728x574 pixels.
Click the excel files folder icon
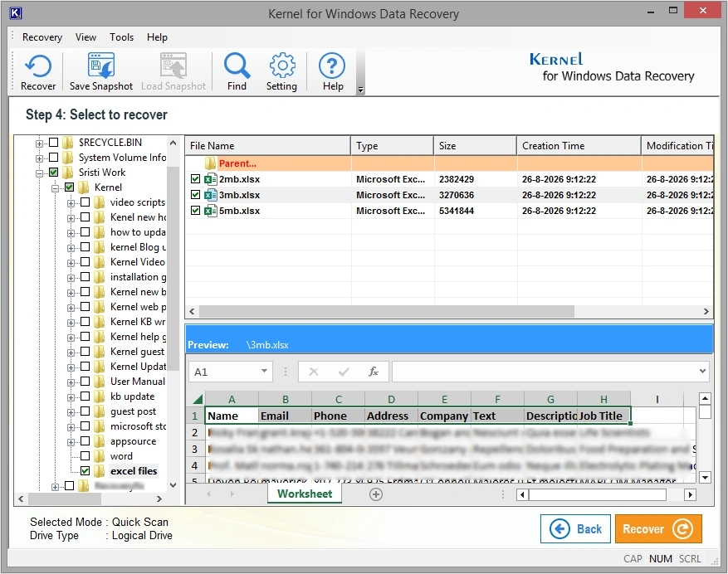point(99,471)
